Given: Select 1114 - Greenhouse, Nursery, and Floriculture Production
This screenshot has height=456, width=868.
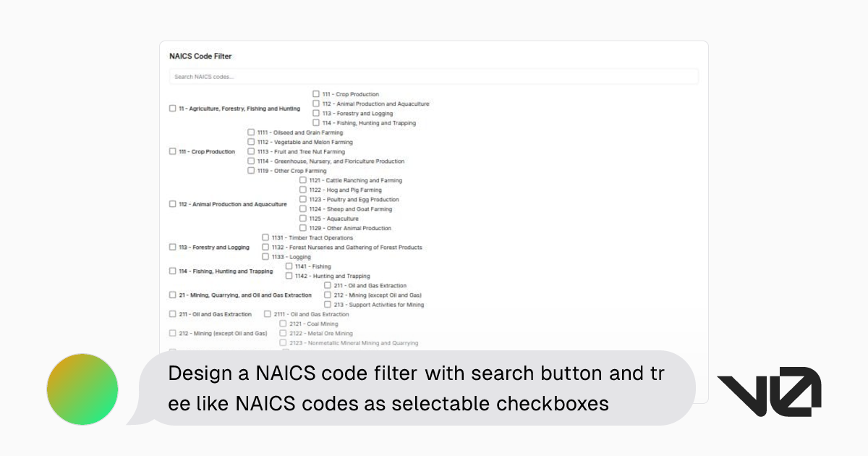Looking at the screenshot, I should (x=251, y=161).
